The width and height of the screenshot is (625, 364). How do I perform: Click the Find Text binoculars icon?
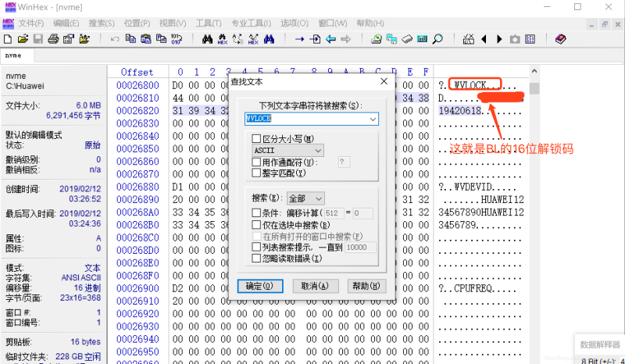(207, 39)
